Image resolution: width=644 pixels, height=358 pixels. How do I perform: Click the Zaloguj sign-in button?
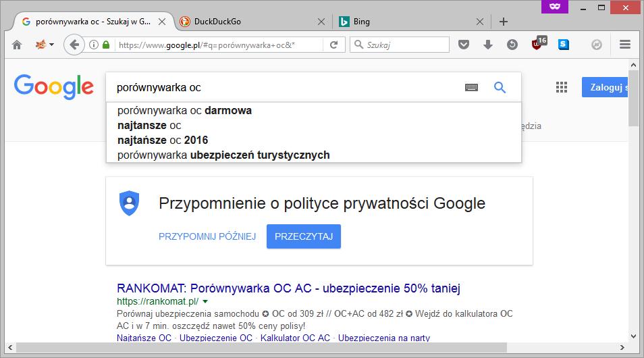[605, 87]
